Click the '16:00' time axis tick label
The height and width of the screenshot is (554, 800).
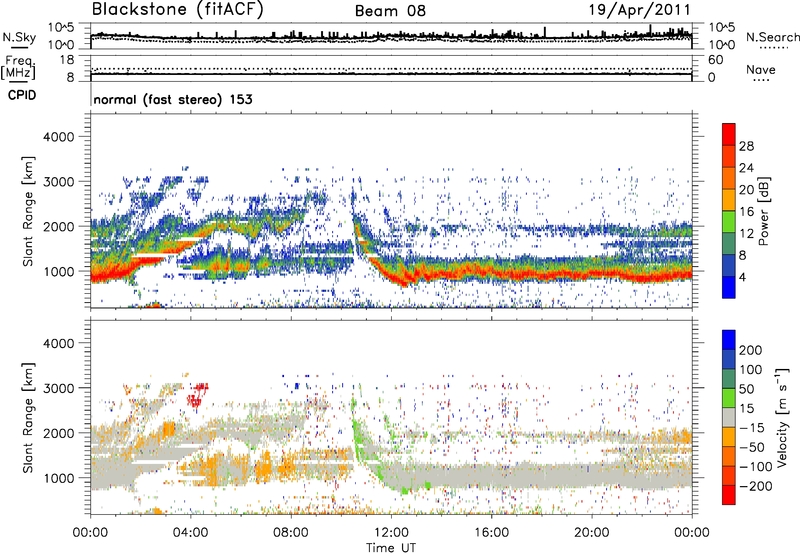(491, 533)
